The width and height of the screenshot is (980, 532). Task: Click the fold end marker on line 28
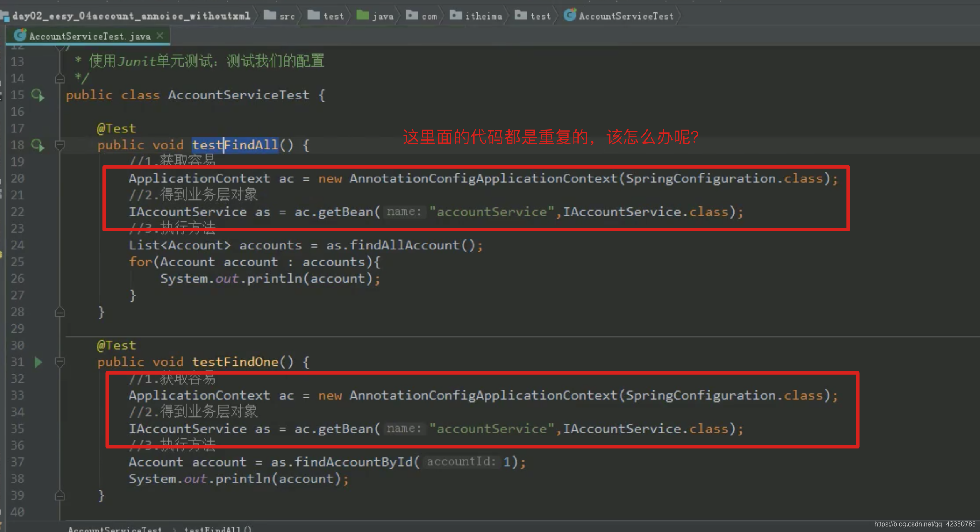pos(60,312)
